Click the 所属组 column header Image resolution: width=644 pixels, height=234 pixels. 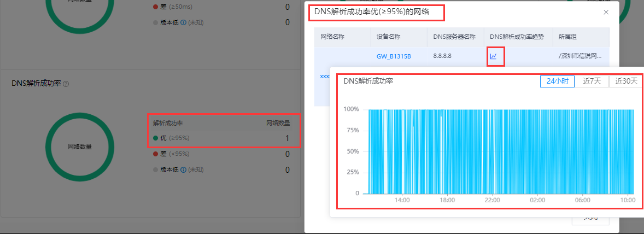tap(567, 37)
